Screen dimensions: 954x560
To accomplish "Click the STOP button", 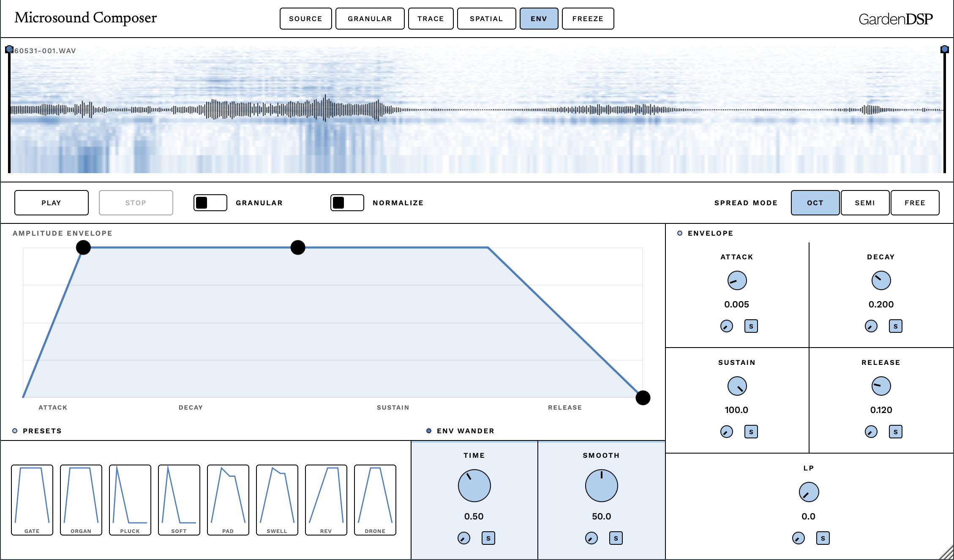I will click(136, 203).
